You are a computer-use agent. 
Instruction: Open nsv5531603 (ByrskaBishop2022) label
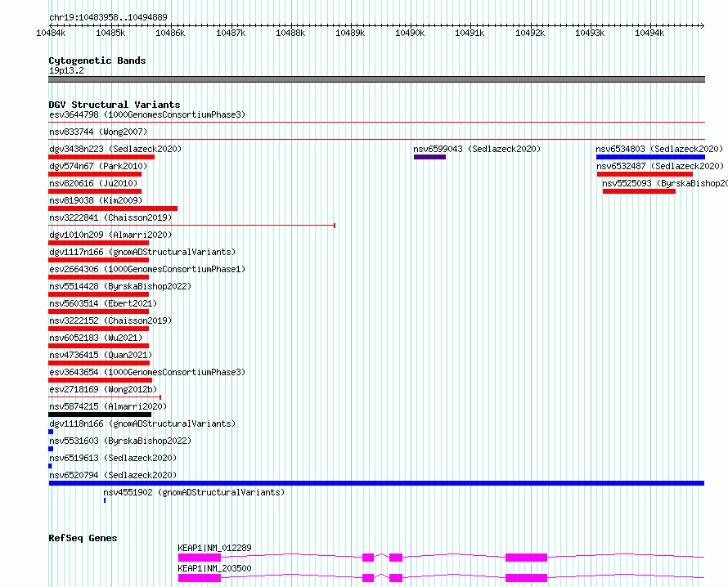[x=120, y=441]
